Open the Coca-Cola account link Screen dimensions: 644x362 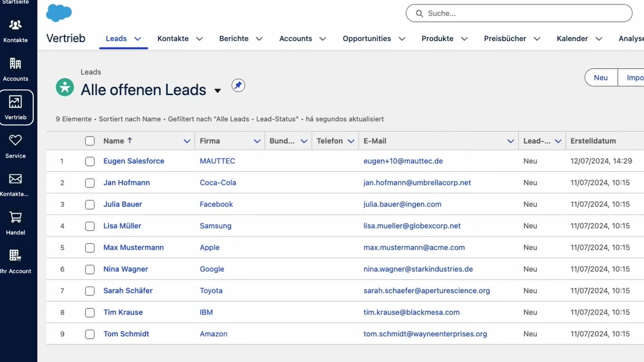(218, 182)
